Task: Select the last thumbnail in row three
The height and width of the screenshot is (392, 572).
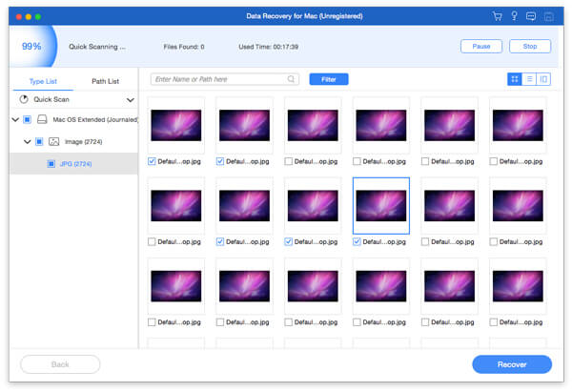Action: tap(518, 286)
